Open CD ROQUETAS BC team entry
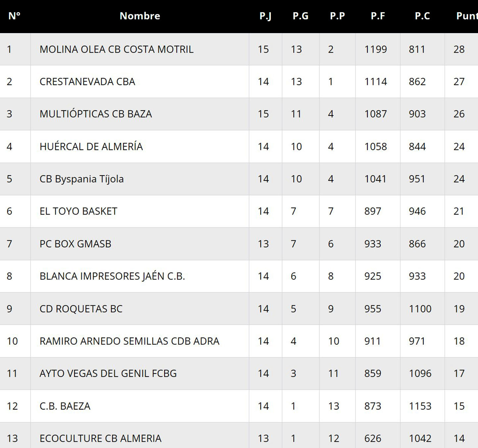 81,309
